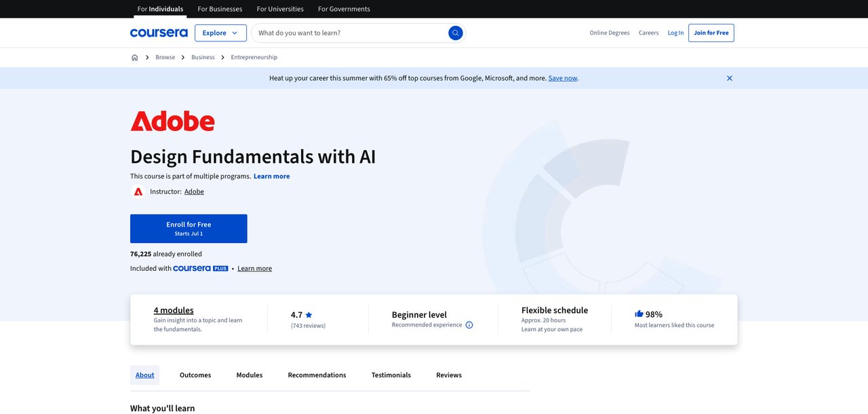Screen dimensions: 868x414
Task: Click the large red Adobe logo
Action: coord(172,121)
